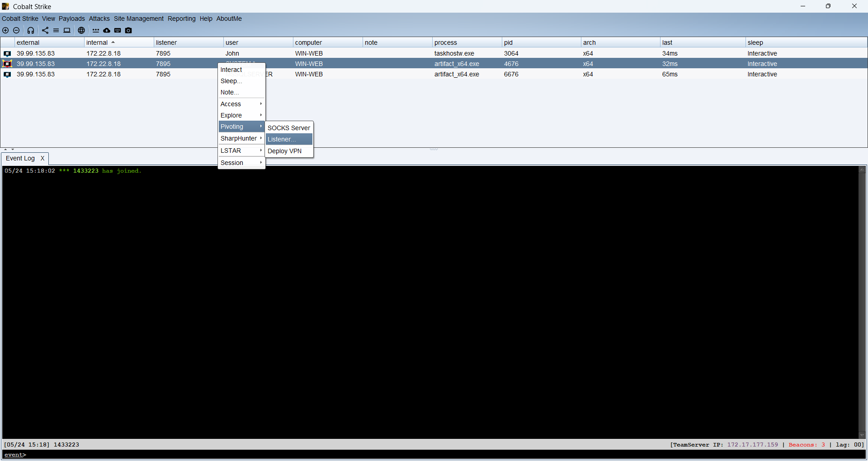Viewport: 868px width, 461px height.
Task: Click the connect to team server plus icon
Action: (x=5, y=30)
